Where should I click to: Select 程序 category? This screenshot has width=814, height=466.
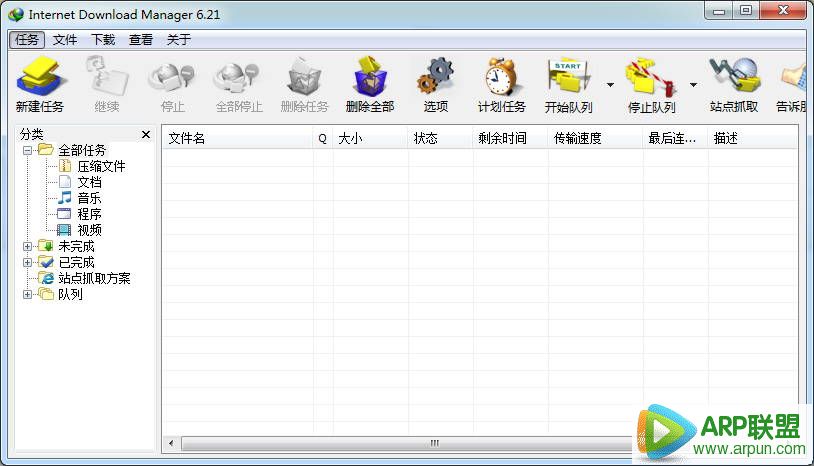pyautogui.click(x=80, y=214)
